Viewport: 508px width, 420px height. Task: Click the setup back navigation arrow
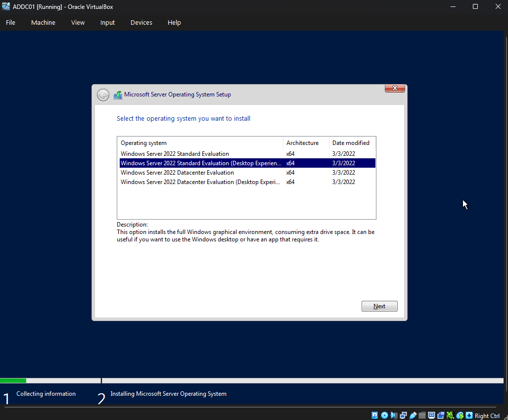[x=103, y=94]
